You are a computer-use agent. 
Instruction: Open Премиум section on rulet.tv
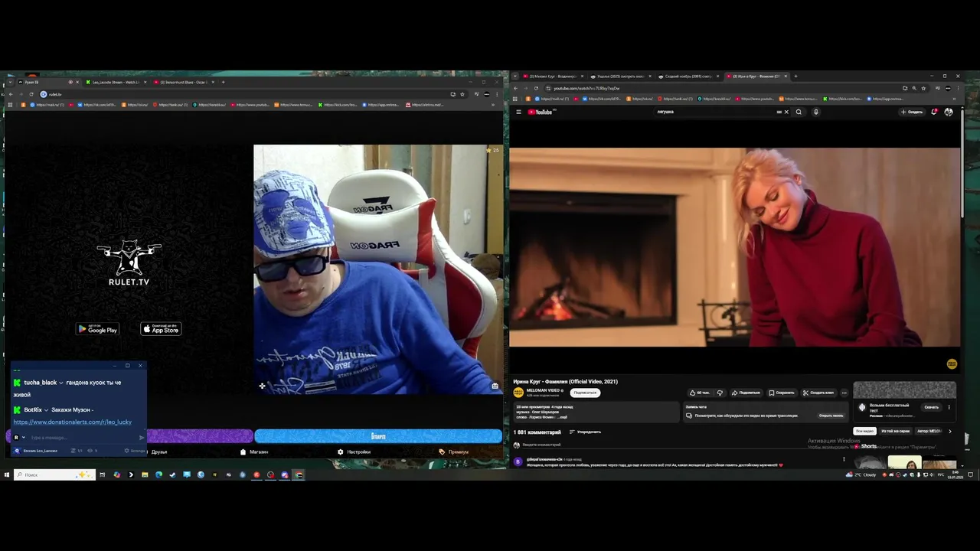454,452
